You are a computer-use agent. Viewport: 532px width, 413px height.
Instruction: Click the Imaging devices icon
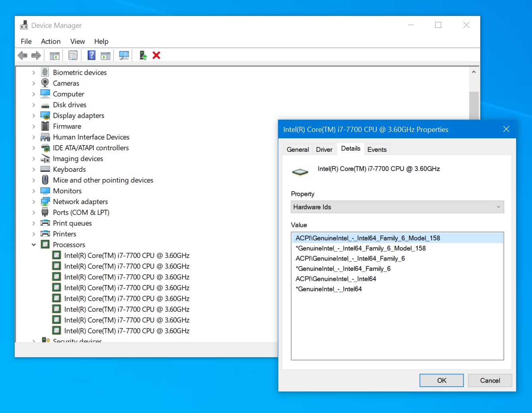45,159
